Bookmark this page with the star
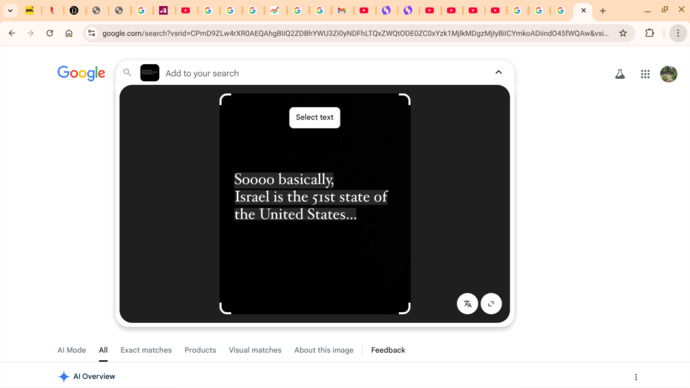 coord(623,33)
